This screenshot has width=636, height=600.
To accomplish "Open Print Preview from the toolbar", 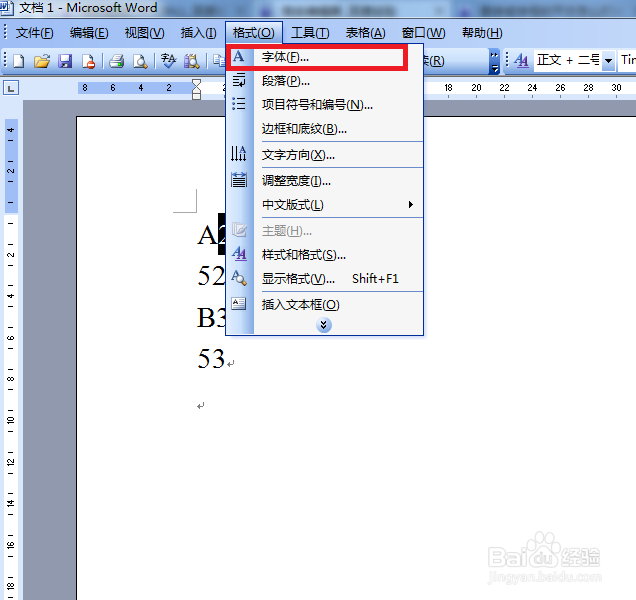I will tap(140, 61).
